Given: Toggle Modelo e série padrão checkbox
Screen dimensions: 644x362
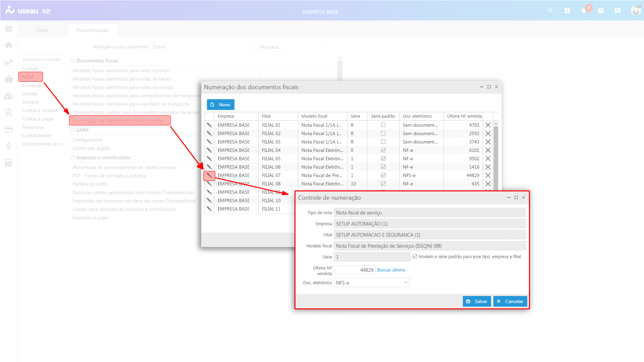Looking at the screenshot, I should click(415, 256).
